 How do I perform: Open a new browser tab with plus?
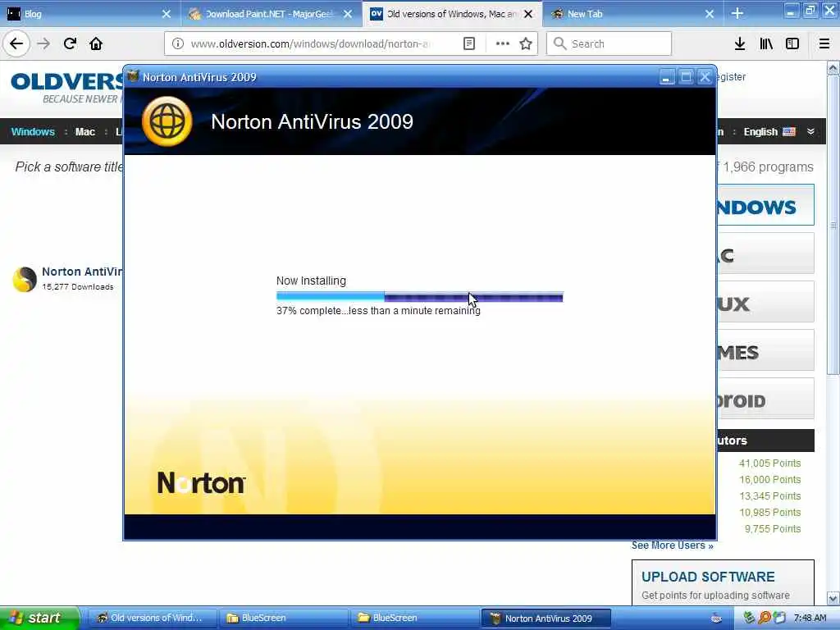coord(737,13)
